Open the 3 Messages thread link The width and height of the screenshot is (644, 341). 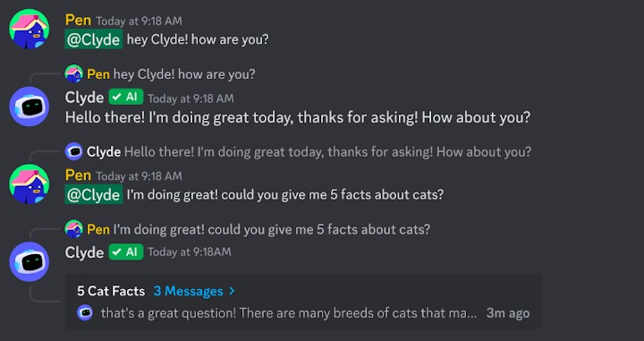(x=188, y=291)
